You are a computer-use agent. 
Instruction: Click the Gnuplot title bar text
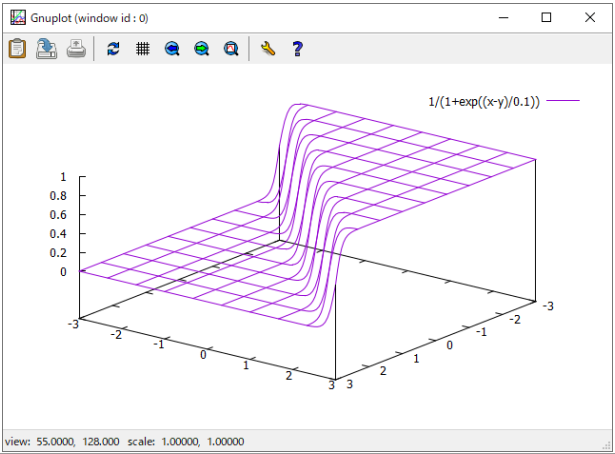[90, 17]
